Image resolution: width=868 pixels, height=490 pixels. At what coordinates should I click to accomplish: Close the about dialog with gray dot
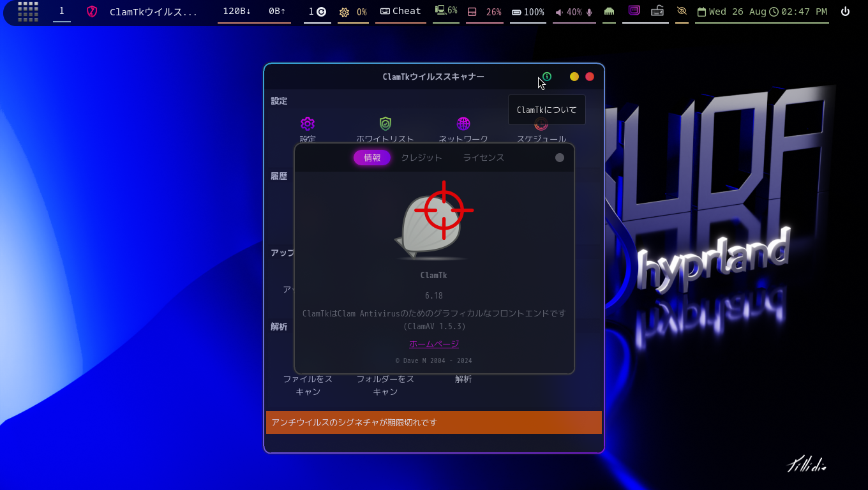point(560,158)
